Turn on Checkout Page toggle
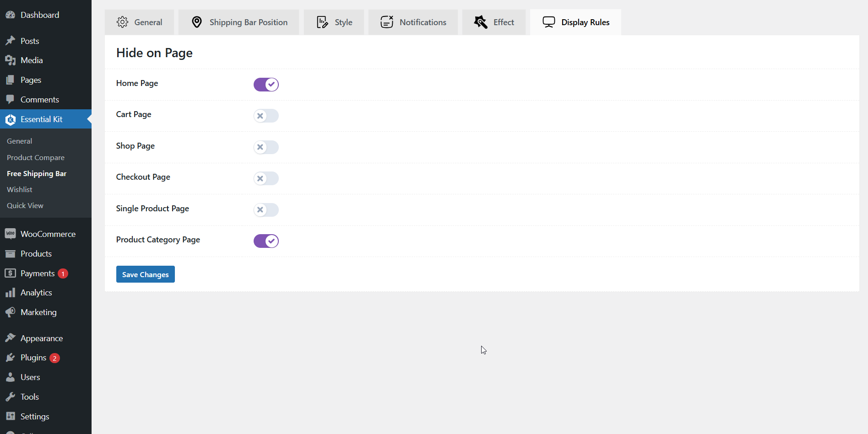 pos(266,178)
